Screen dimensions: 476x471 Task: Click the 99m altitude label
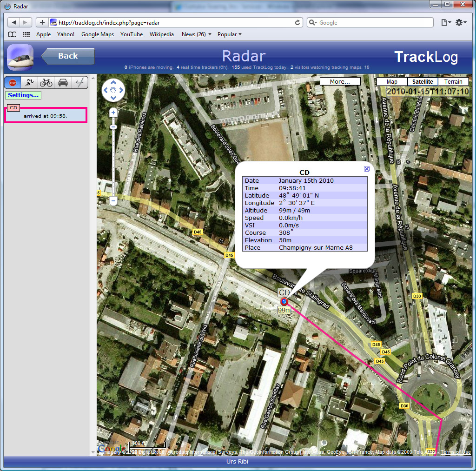pos(284,310)
